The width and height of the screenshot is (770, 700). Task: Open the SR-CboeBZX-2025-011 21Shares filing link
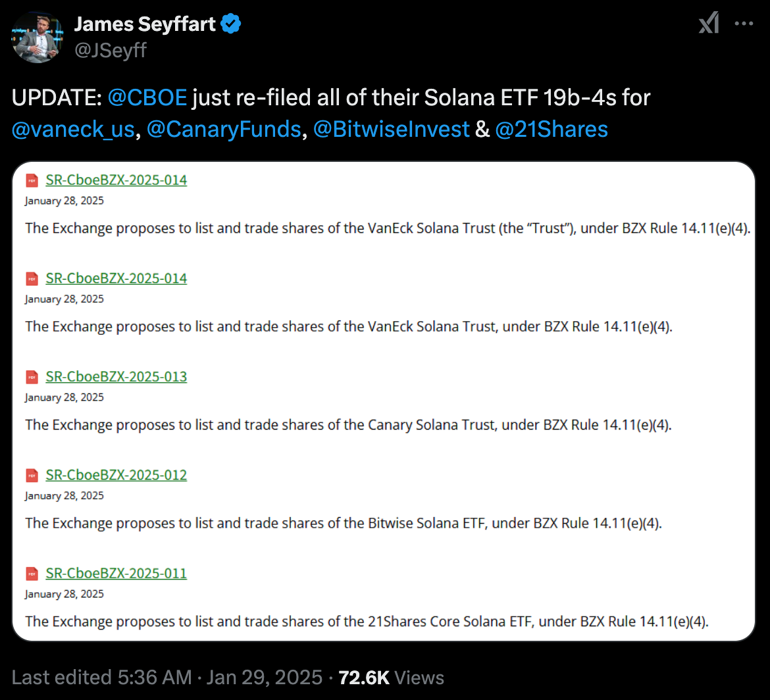tap(116, 574)
